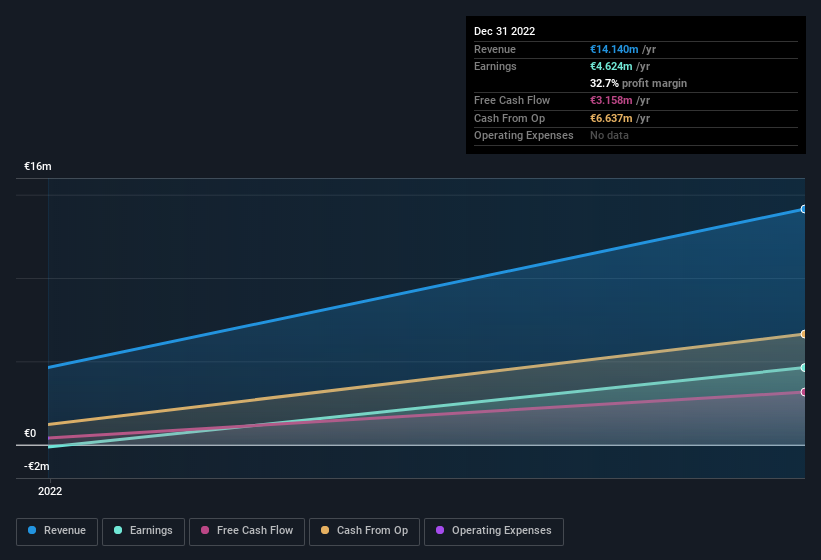Toggle Free Cash Flow legend button

tap(247, 531)
